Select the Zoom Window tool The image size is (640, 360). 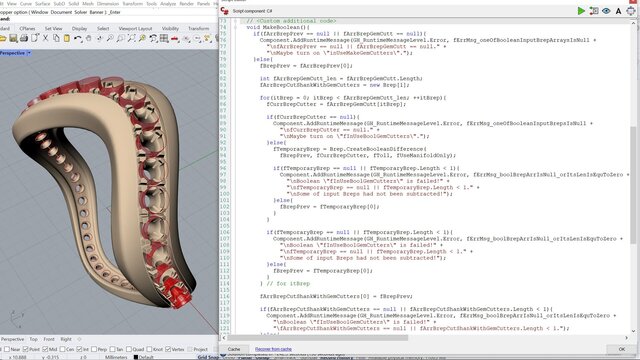coord(121,38)
